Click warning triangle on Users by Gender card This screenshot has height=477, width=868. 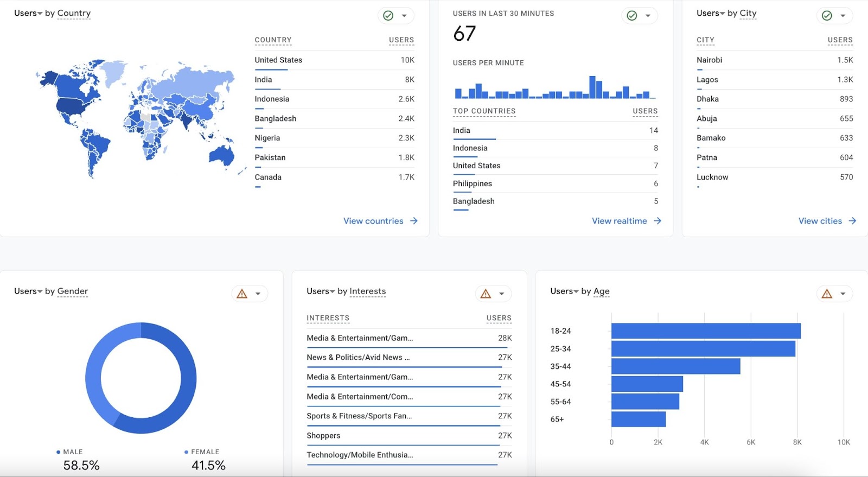(242, 294)
